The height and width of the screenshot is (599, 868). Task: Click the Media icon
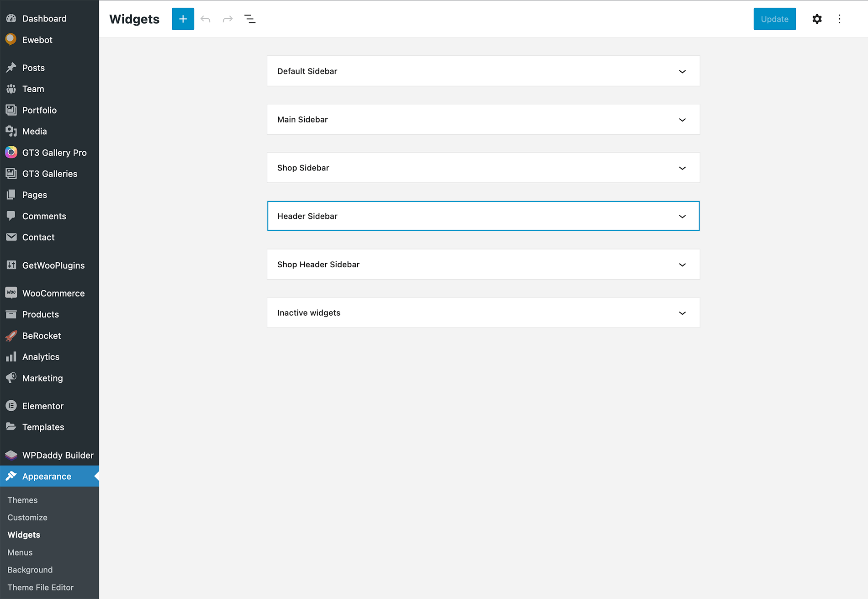(x=11, y=131)
